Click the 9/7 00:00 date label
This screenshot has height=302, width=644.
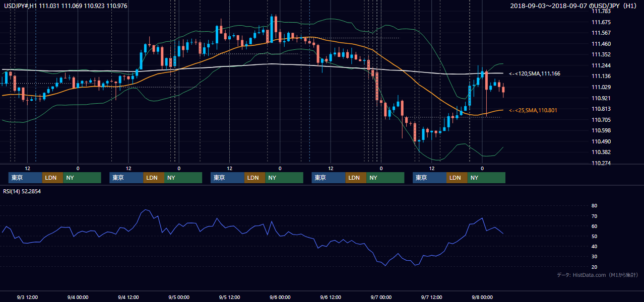pyautogui.click(x=381, y=297)
